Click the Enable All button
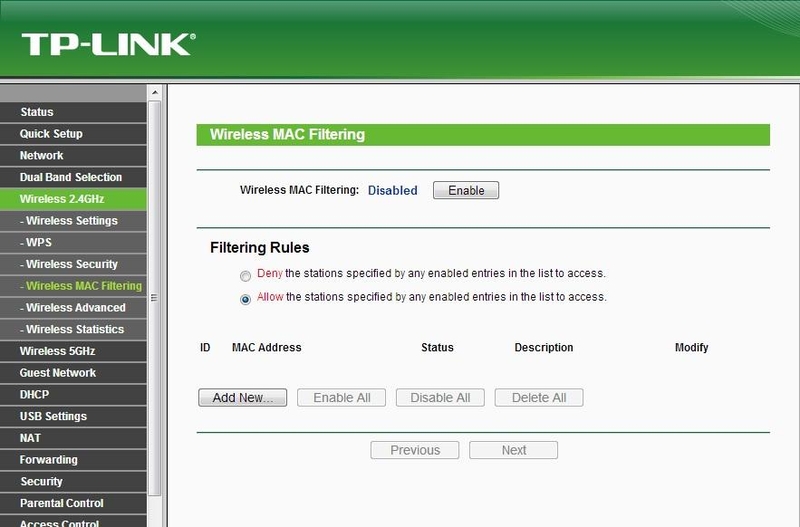Screen dimensions: 800x527 point(341,397)
